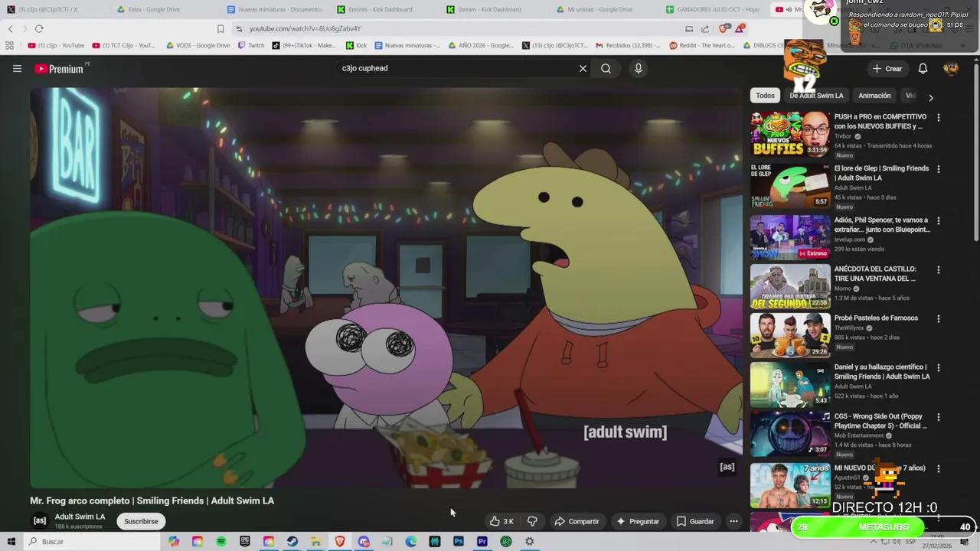980x551 pixels.
Task: Open Adult Swim LA channel name link
Action: click(x=80, y=517)
